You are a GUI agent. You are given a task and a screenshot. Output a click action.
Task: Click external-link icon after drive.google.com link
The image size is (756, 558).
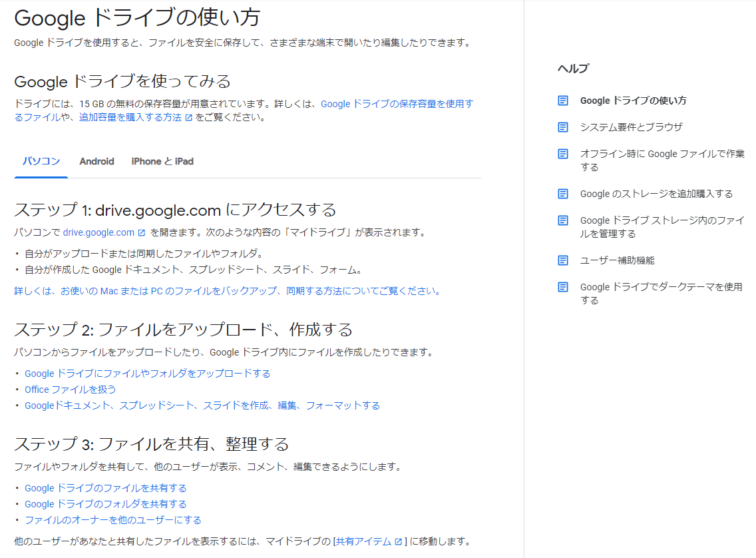pyautogui.click(x=141, y=233)
